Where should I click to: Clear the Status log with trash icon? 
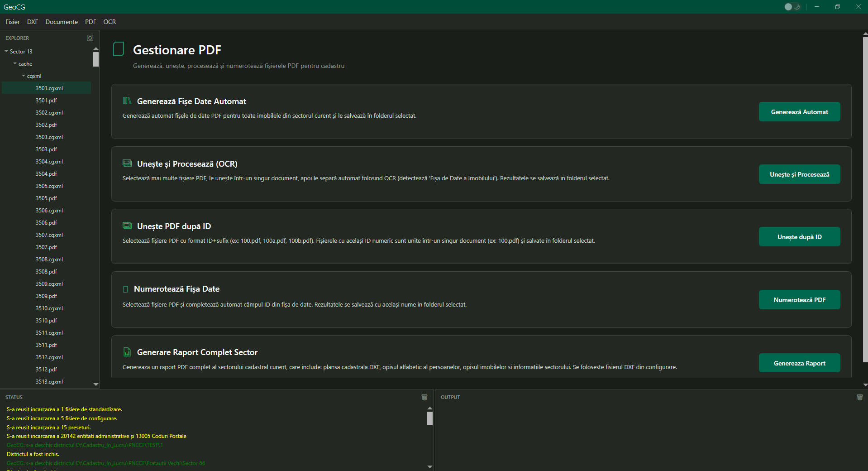click(424, 397)
